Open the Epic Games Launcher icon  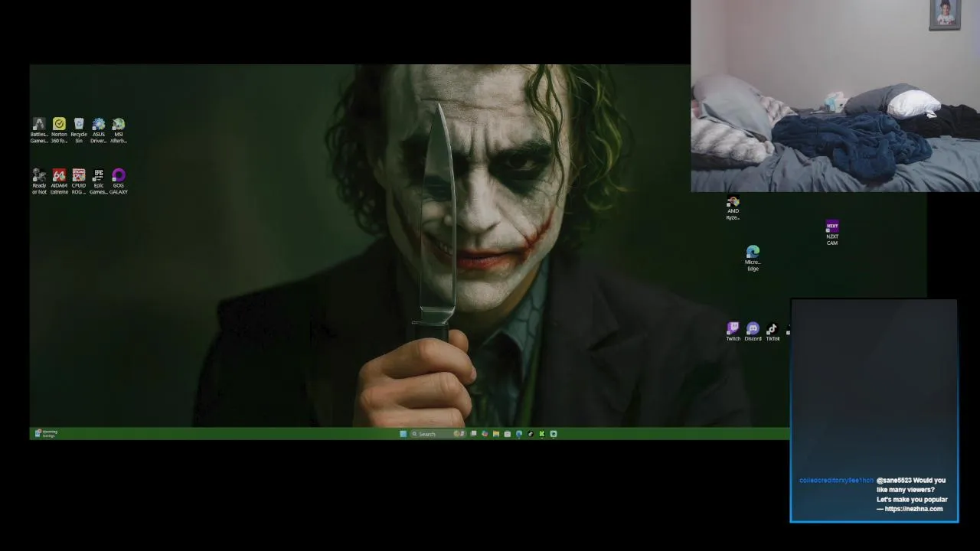99,181
